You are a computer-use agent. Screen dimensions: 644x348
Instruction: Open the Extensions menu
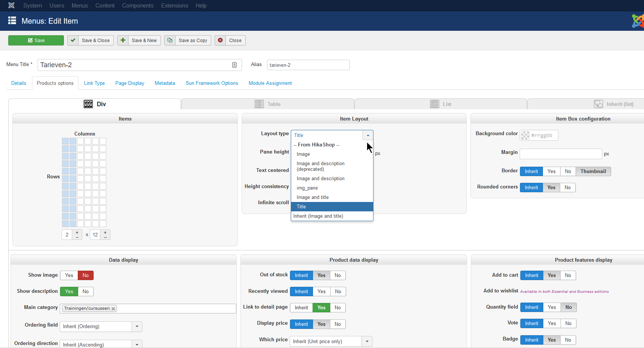175,6
